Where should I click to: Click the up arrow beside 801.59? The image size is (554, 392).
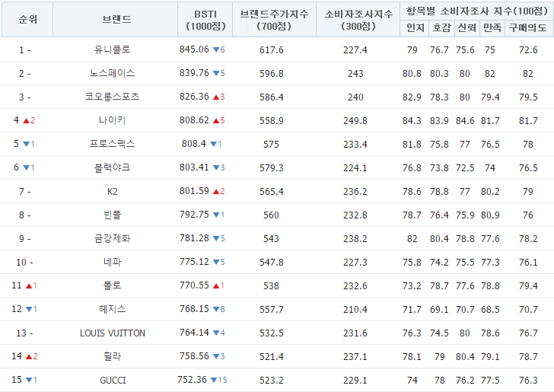[216, 192]
